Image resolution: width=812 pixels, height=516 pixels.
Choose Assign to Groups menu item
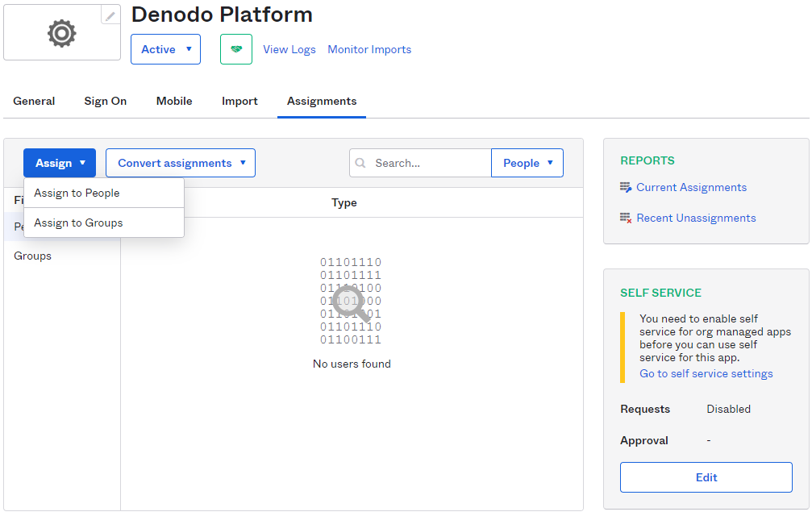[104, 223]
